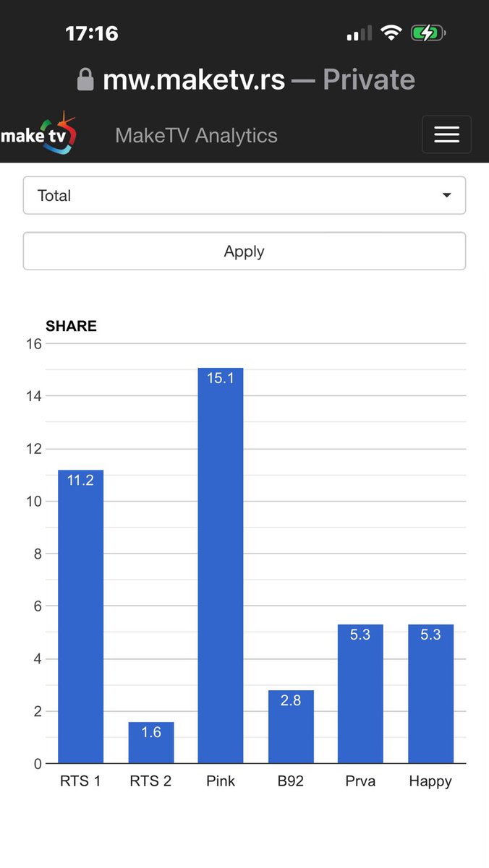The width and height of the screenshot is (489, 868).
Task: Click the Pink bar showing 15.1
Action: 221,565
